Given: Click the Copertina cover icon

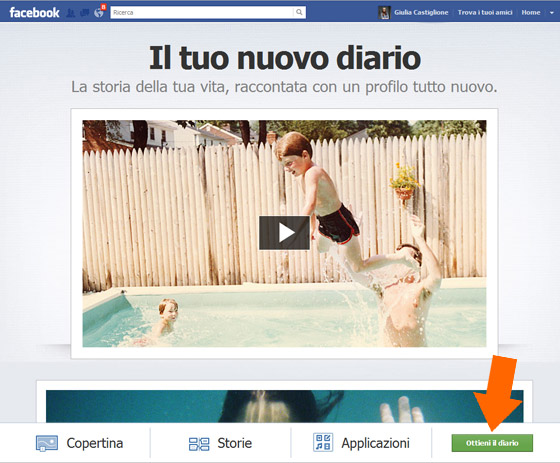Looking at the screenshot, I should point(47,443).
